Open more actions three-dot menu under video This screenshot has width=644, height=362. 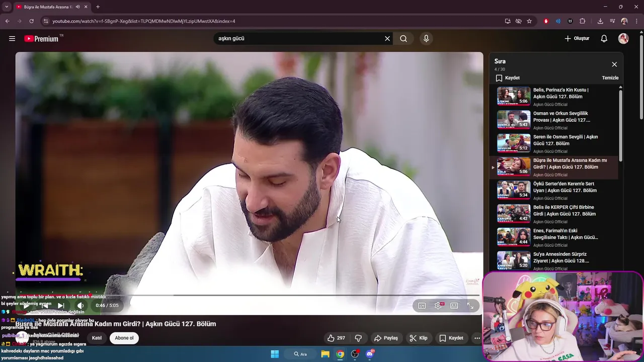click(x=477, y=338)
